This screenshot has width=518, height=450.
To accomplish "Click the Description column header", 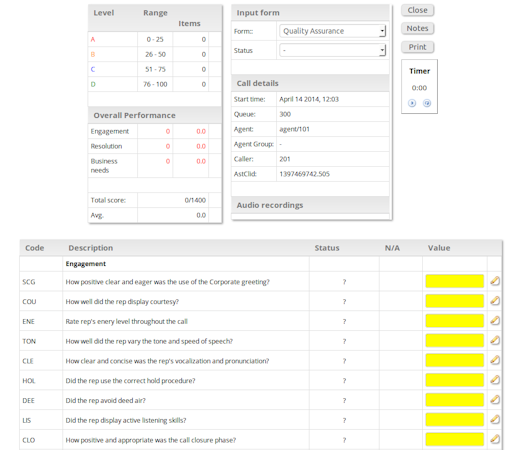I will pyautogui.click(x=91, y=248).
